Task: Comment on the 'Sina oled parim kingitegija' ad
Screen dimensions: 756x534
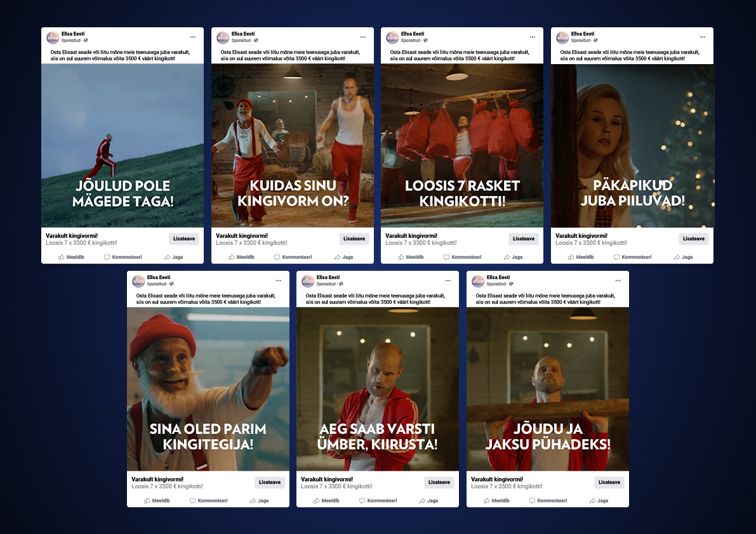Action: pyautogui.click(x=208, y=500)
